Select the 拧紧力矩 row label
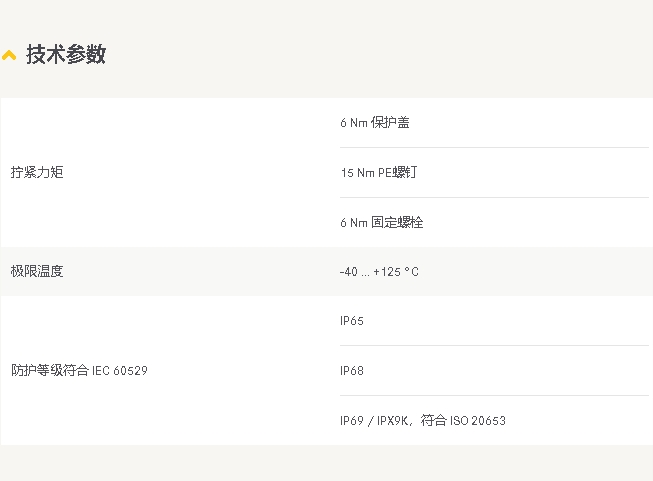This screenshot has height=481, width=653. (x=37, y=172)
